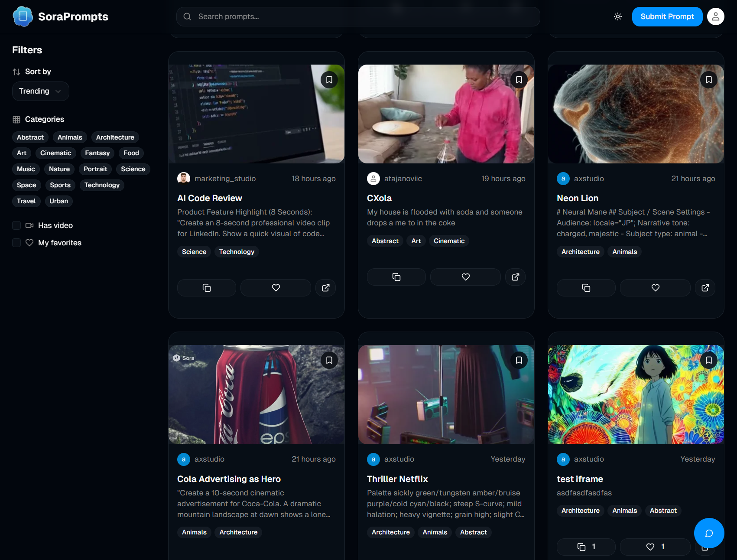737x560 pixels.
Task: Open the chat support bubble
Action: (x=709, y=533)
